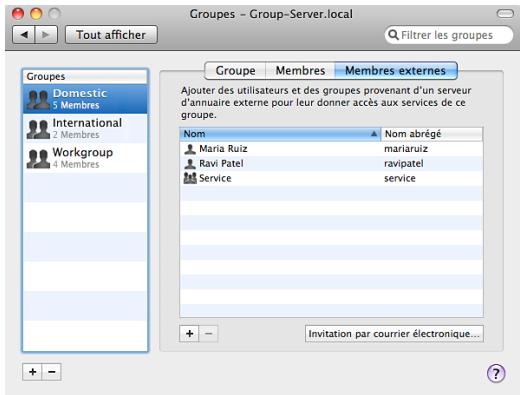Add a new group with plus button
This screenshot has height=395, width=520.
(x=32, y=372)
